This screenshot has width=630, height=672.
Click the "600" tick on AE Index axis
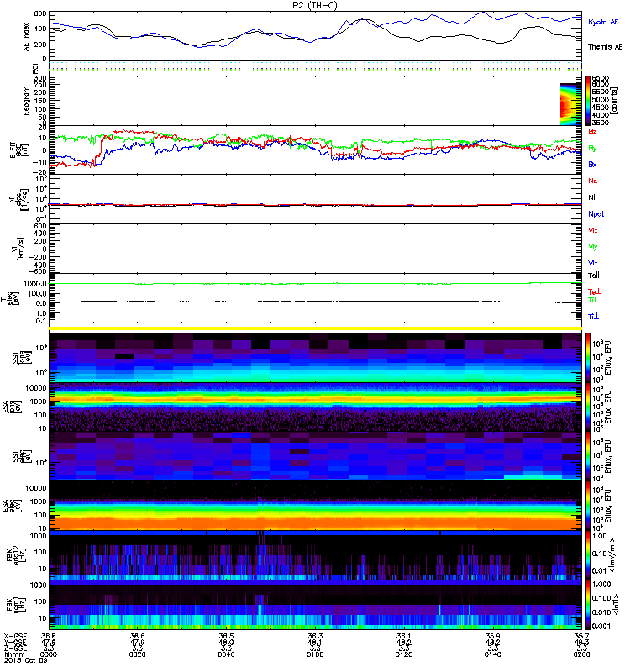40,13
